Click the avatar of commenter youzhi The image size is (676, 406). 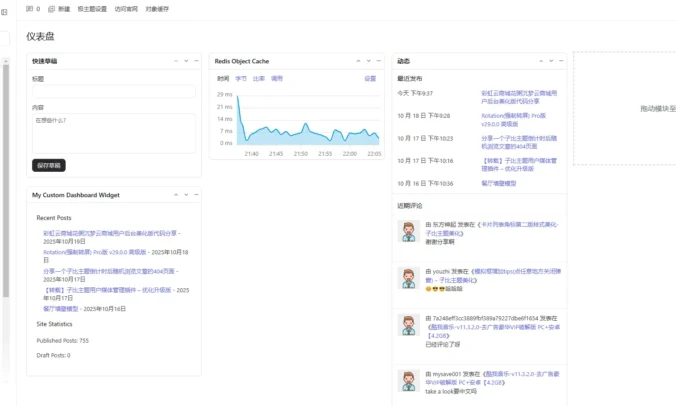[x=408, y=278]
